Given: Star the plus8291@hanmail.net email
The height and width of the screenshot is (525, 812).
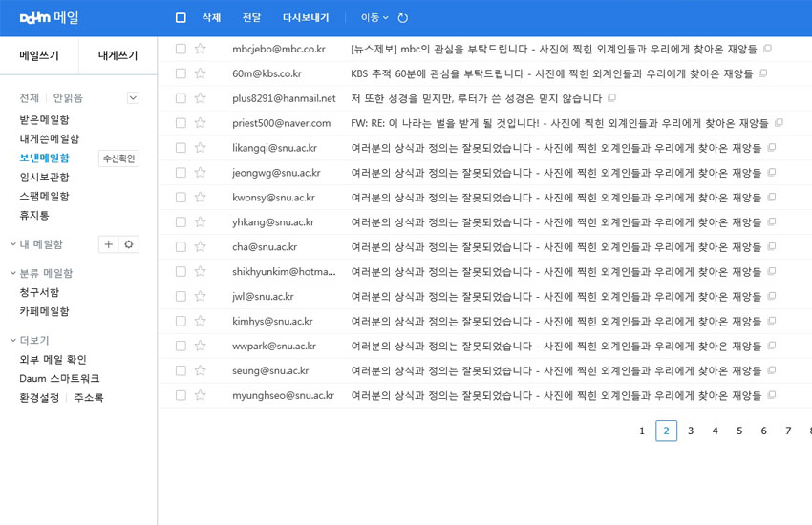Looking at the screenshot, I should (200, 98).
